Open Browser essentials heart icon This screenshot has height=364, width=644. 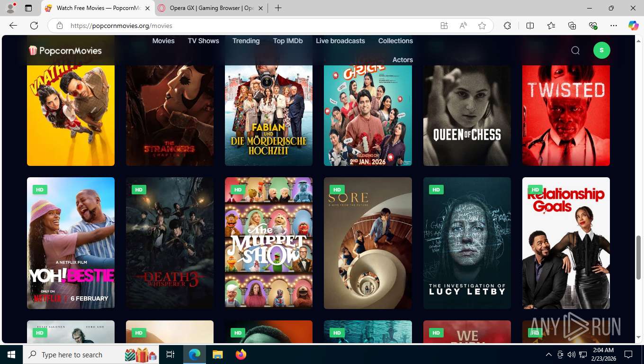(x=593, y=26)
